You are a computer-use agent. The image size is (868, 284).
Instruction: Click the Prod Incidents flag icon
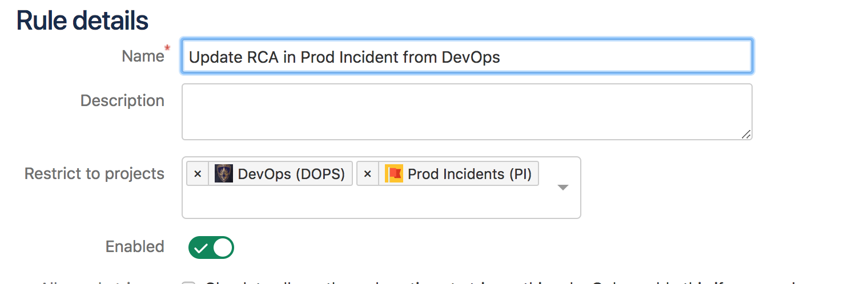point(394,173)
